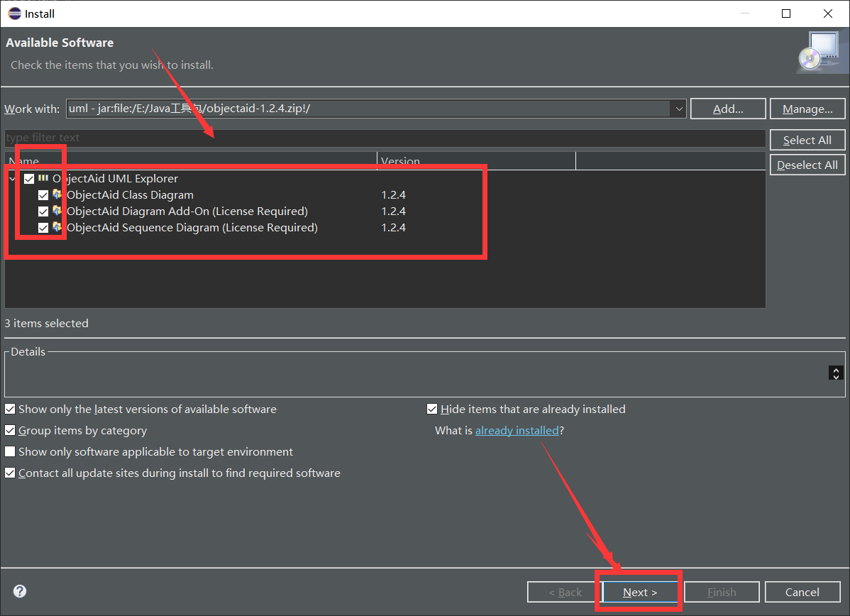The height and width of the screenshot is (616, 850).
Task: Click the type filter text field
Action: pyautogui.click(x=385, y=138)
